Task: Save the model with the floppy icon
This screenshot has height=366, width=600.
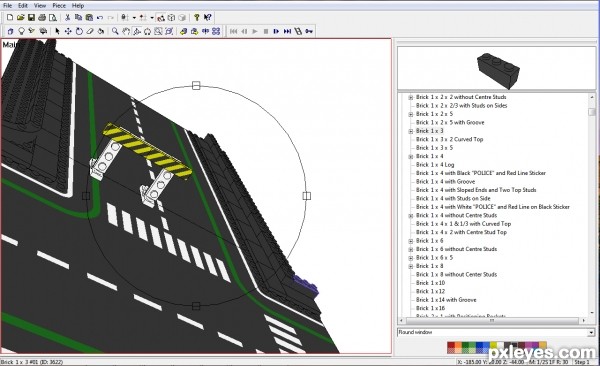Action: 31,18
